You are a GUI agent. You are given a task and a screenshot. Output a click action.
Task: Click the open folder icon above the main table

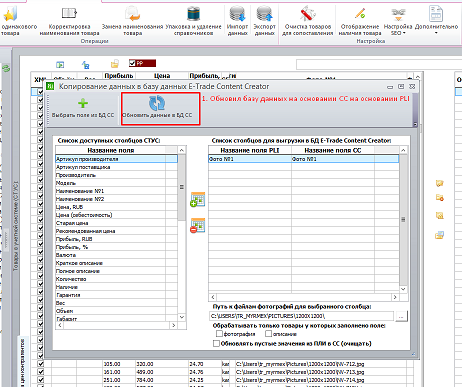coord(115,64)
